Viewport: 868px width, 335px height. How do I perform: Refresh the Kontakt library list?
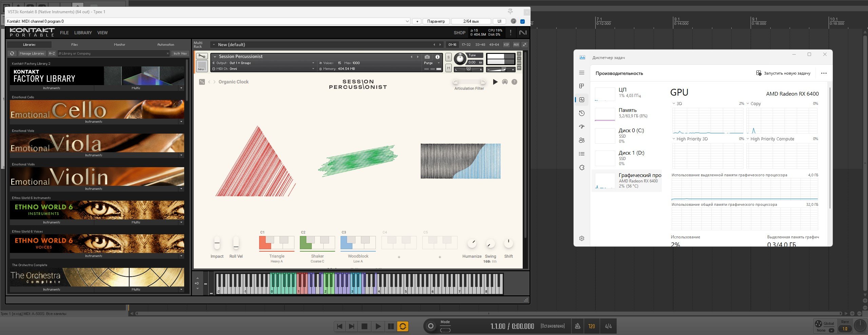click(12, 53)
